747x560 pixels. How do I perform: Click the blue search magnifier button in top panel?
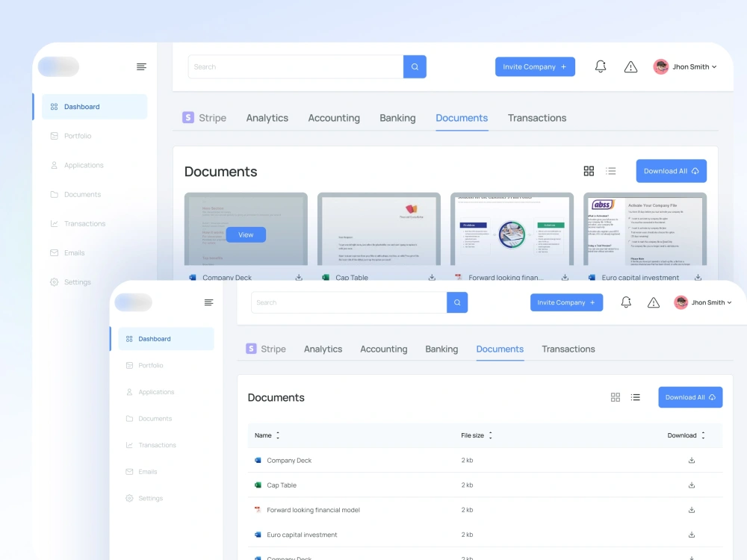point(415,66)
